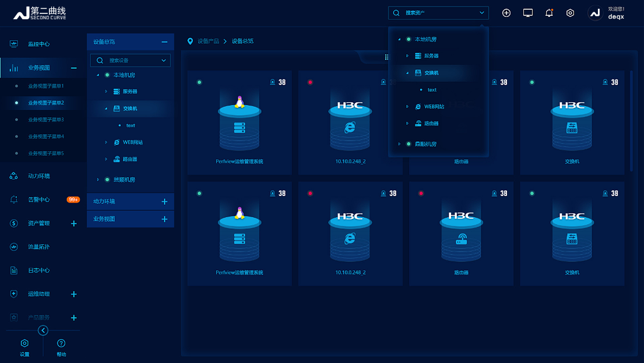Click the hexagon settings icon in top bar
The height and width of the screenshot is (363, 644).
(570, 13)
